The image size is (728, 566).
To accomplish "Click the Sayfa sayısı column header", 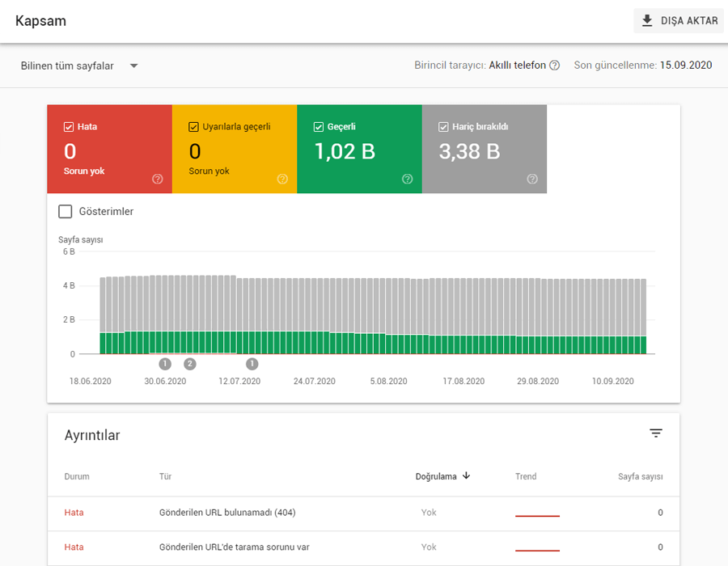I will pyautogui.click(x=641, y=476).
